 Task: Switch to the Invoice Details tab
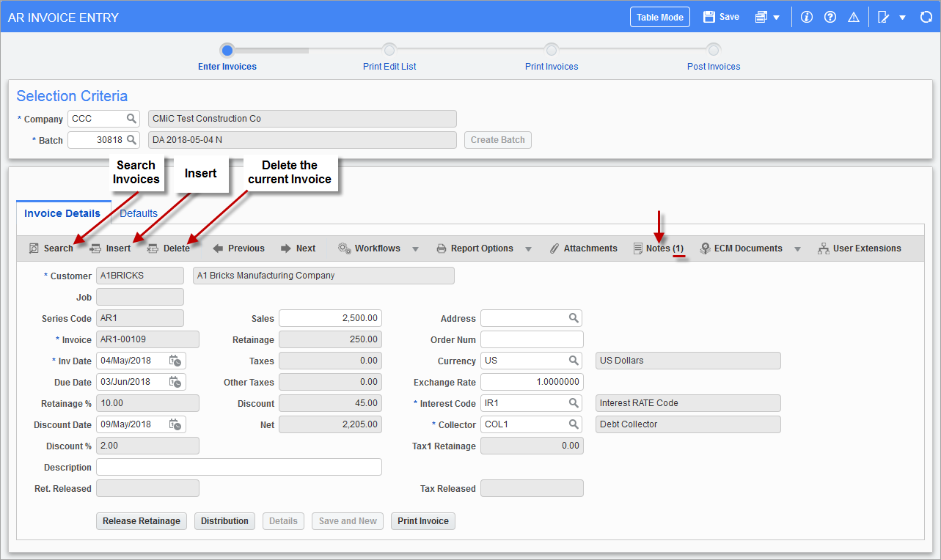point(62,213)
